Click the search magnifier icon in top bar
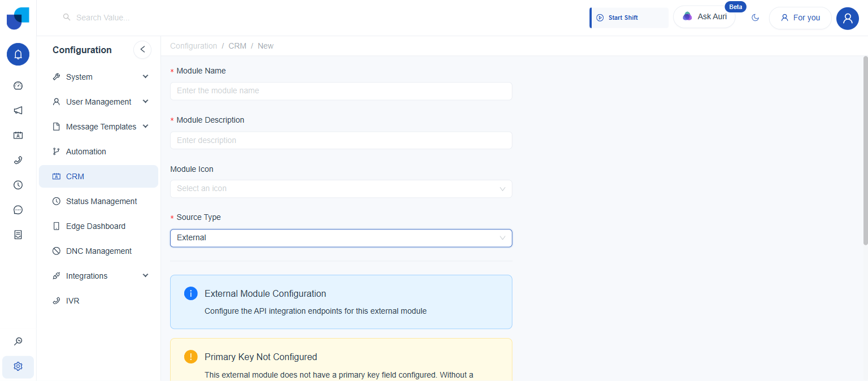The image size is (868, 381). (67, 18)
